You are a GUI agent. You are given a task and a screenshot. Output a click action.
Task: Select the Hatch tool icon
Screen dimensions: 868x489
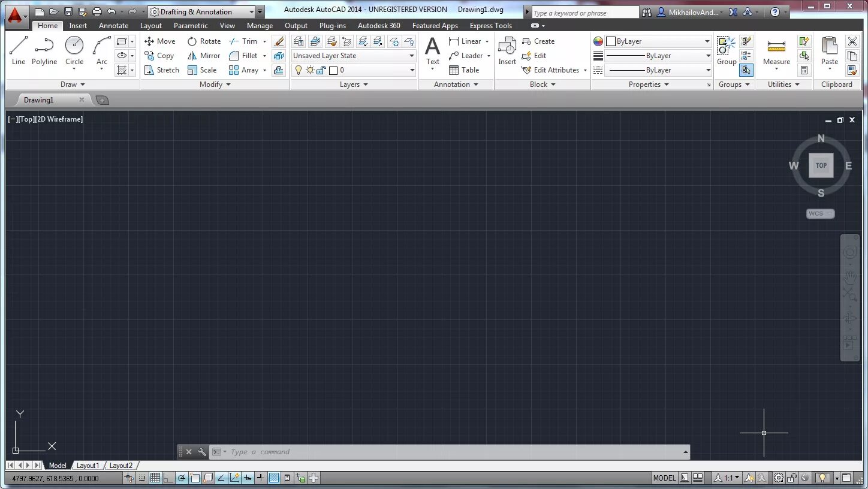(x=122, y=70)
